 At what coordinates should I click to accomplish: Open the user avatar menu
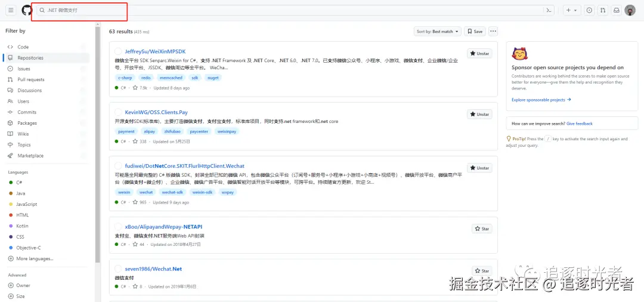coord(630,10)
